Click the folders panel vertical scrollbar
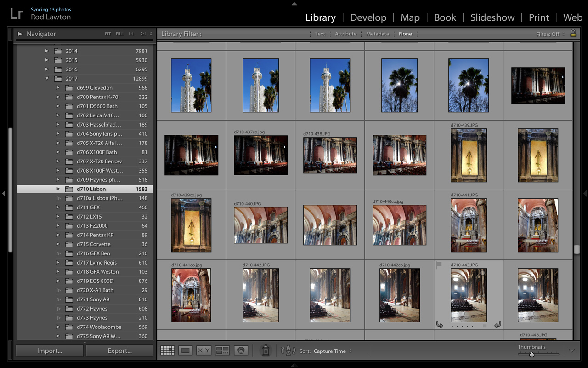The height and width of the screenshot is (368, 588). click(11, 190)
